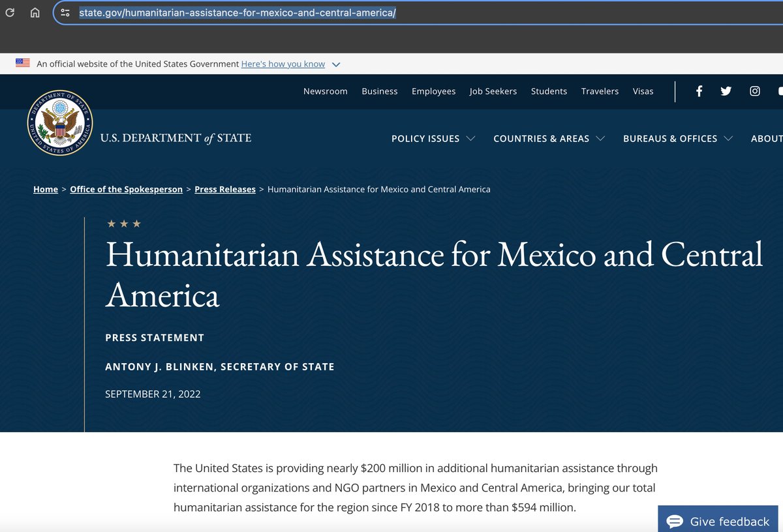Click the speech bubble feedback icon

coord(675,522)
